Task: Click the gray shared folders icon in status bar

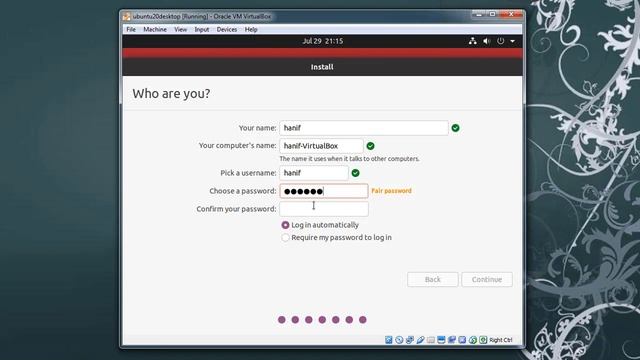Action: [431, 340]
